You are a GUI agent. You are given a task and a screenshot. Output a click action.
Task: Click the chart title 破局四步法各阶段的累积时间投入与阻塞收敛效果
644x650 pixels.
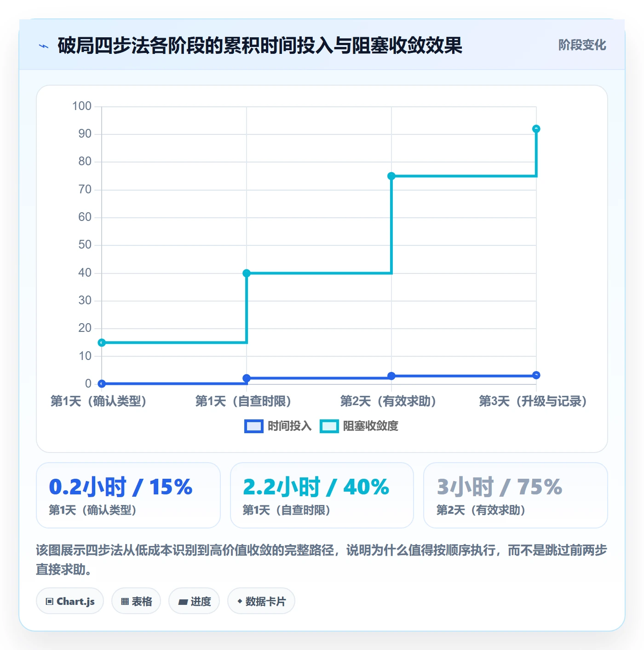point(260,46)
